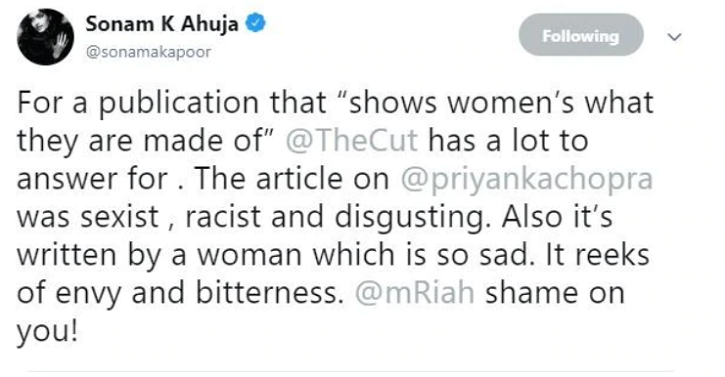725x377 pixels.
Task: Click "shame on" text after @mRiah
Action: (555, 293)
